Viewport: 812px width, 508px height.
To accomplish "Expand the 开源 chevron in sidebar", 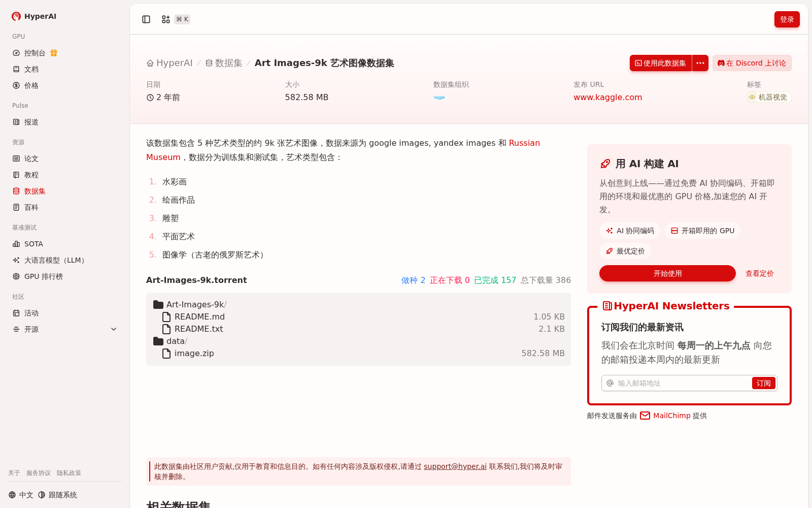I will (114, 329).
